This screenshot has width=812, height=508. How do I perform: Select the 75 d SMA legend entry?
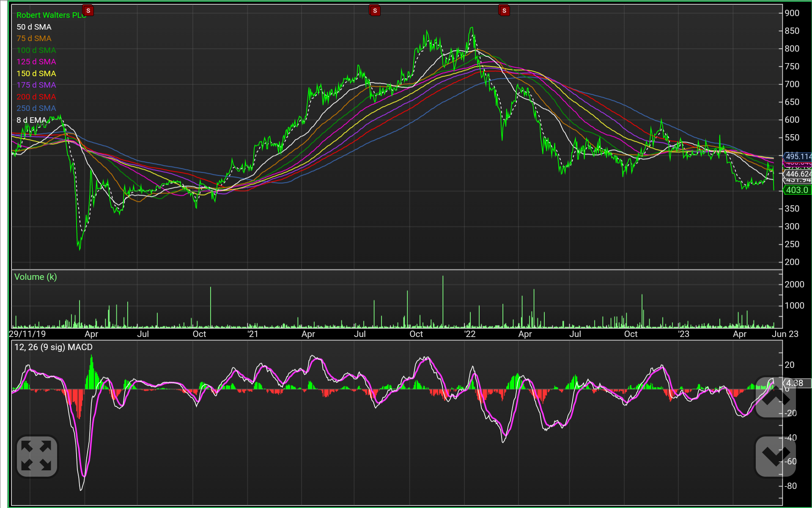(34, 39)
